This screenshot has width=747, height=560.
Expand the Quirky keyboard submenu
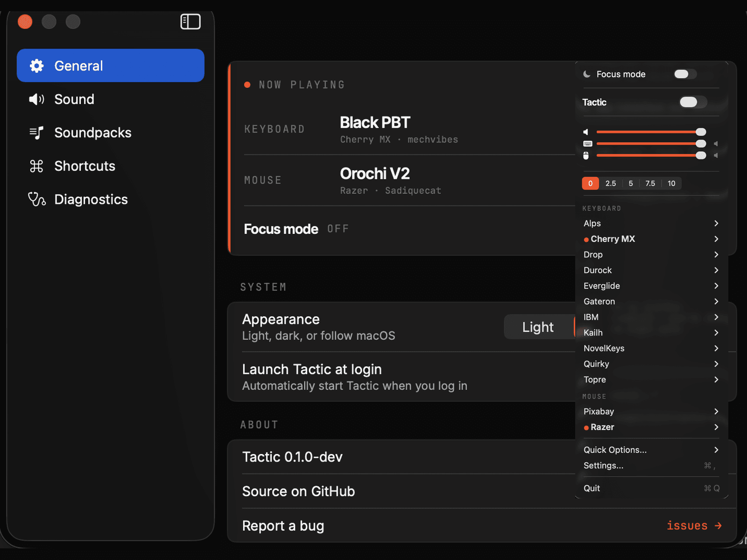click(651, 364)
